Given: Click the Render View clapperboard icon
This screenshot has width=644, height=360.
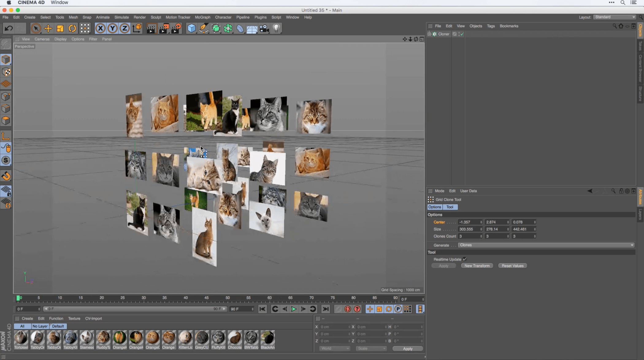Looking at the screenshot, I should 151,29.
